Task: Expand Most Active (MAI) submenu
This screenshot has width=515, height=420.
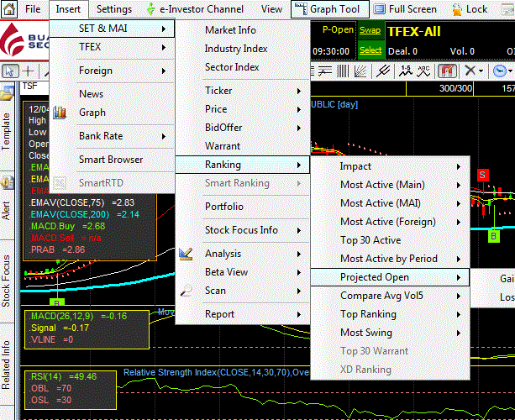Action: (390, 203)
